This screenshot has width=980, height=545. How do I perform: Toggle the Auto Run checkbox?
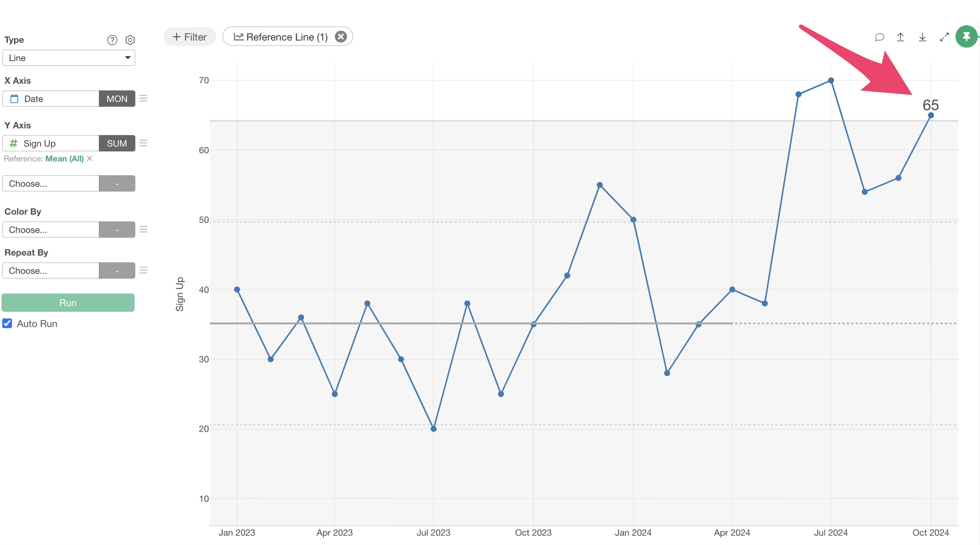(7, 324)
